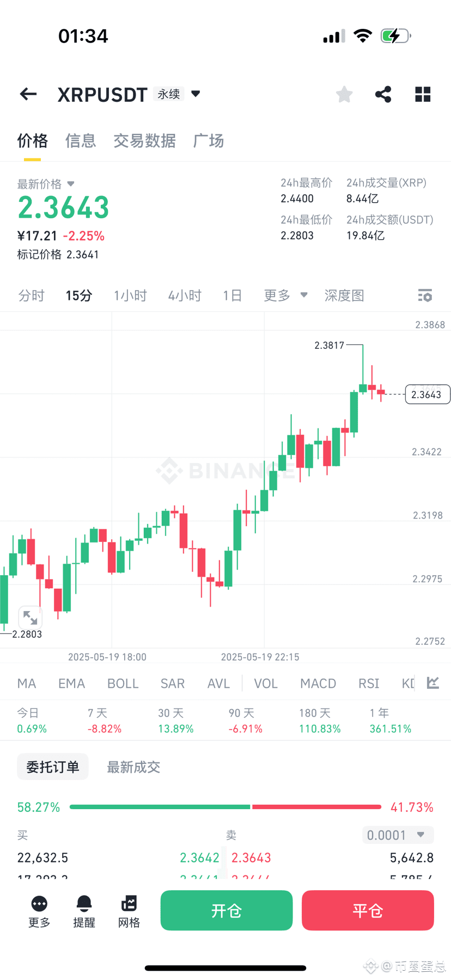Add XRPUSDT to favorites with star

(344, 94)
